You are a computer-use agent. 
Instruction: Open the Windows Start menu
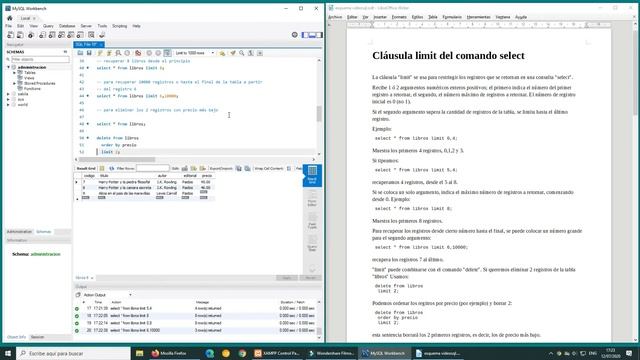coord(8,353)
